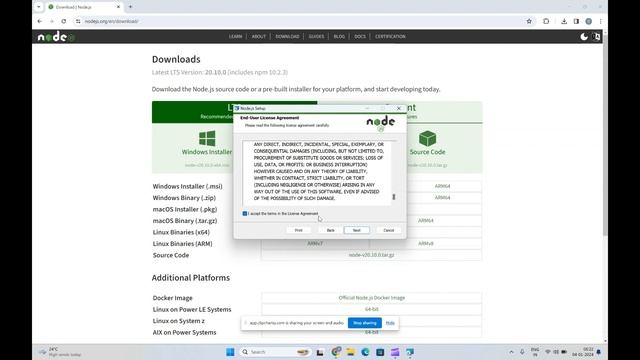The height and width of the screenshot is (360, 640).
Task: Open the DOCS menu item
Action: (360, 36)
